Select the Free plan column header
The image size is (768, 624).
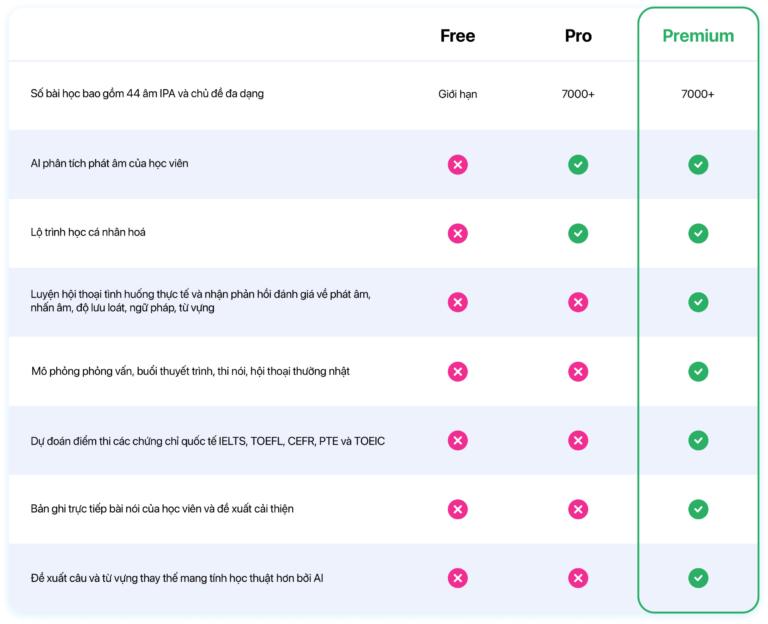tap(457, 36)
